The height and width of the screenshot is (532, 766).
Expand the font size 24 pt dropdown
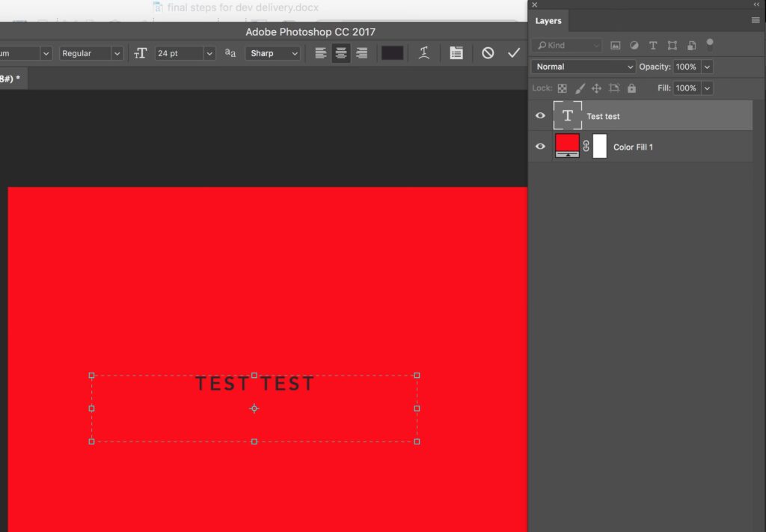click(x=209, y=53)
